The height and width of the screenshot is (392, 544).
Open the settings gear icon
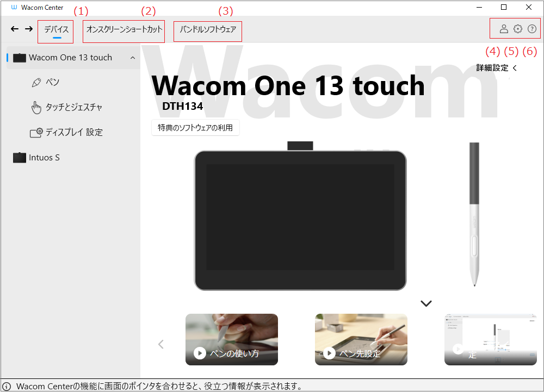[517, 29]
